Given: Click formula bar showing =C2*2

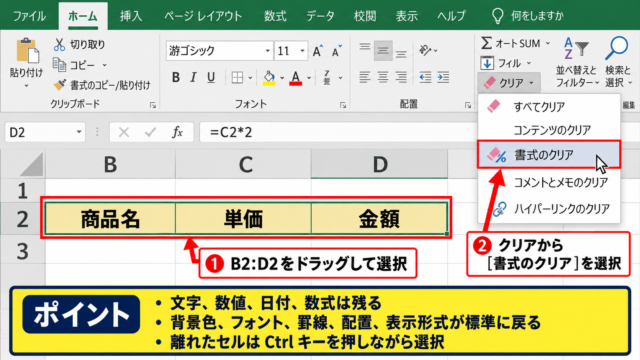Looking at the screenshot, I should (337, 132).
